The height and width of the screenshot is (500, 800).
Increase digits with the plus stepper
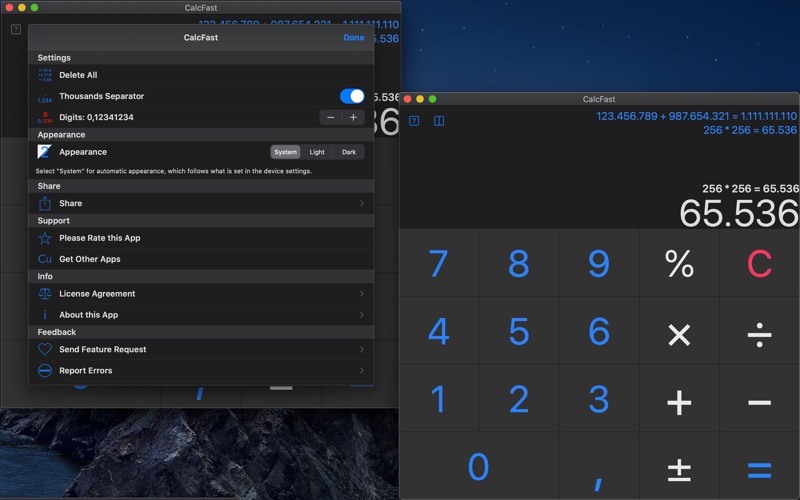point(353,117)
